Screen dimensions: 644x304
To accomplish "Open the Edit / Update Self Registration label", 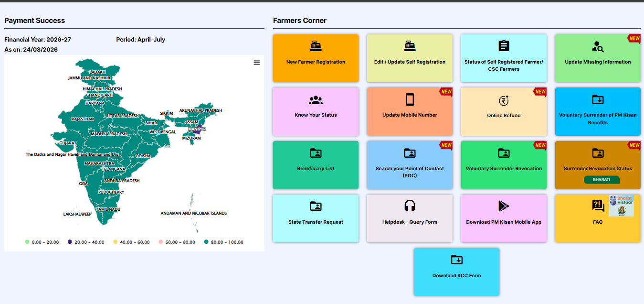I will point(410,62).
